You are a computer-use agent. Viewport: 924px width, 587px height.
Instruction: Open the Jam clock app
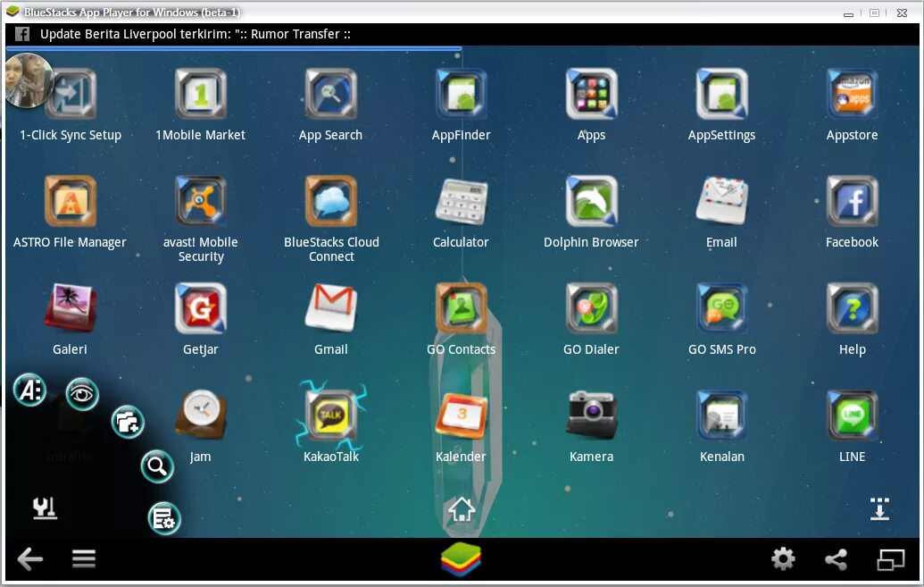click(x=201, y=415)
